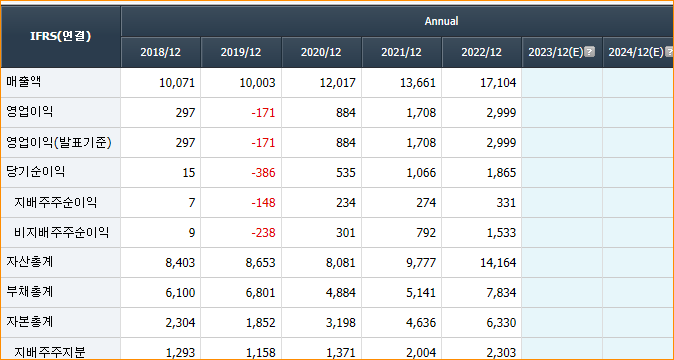This screenshot has height=360, width=674.
Task: Click the 매출액 value 13,661
Action: [418, 83]
